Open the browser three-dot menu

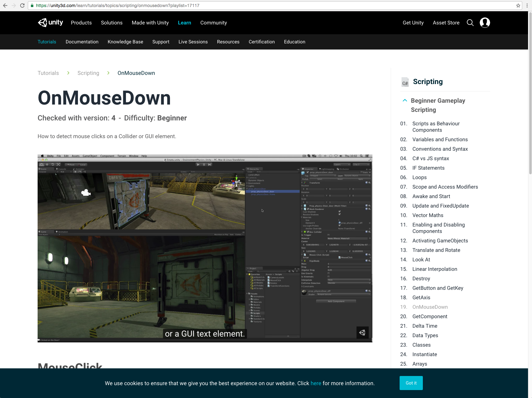(x=527, y=6)
